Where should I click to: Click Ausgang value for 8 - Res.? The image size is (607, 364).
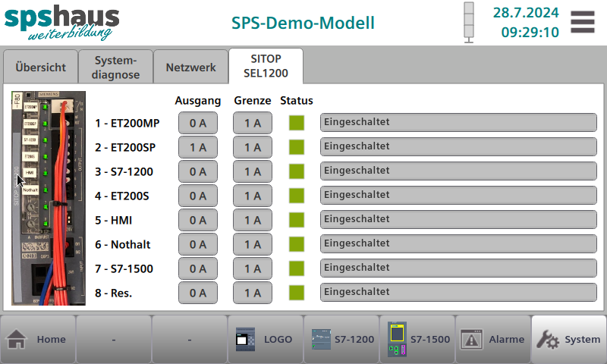pyautogui.click(x=198, y=293)
